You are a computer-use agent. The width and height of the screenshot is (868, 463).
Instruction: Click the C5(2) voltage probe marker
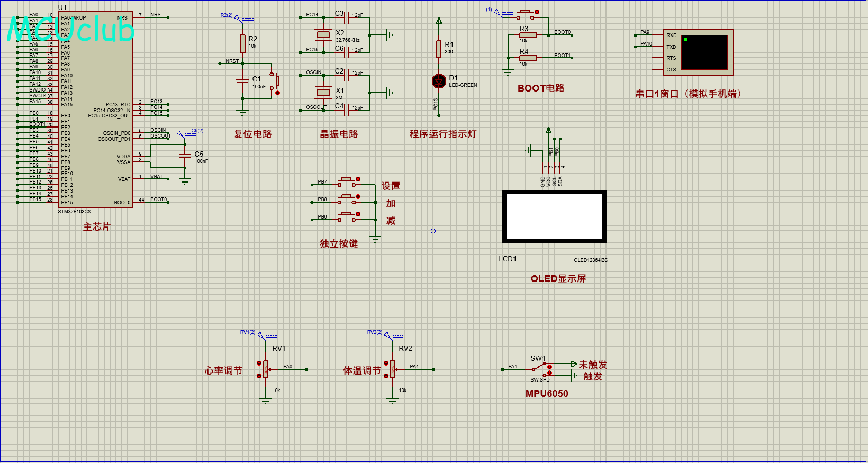pyautogui.click(x=180, y=134)
